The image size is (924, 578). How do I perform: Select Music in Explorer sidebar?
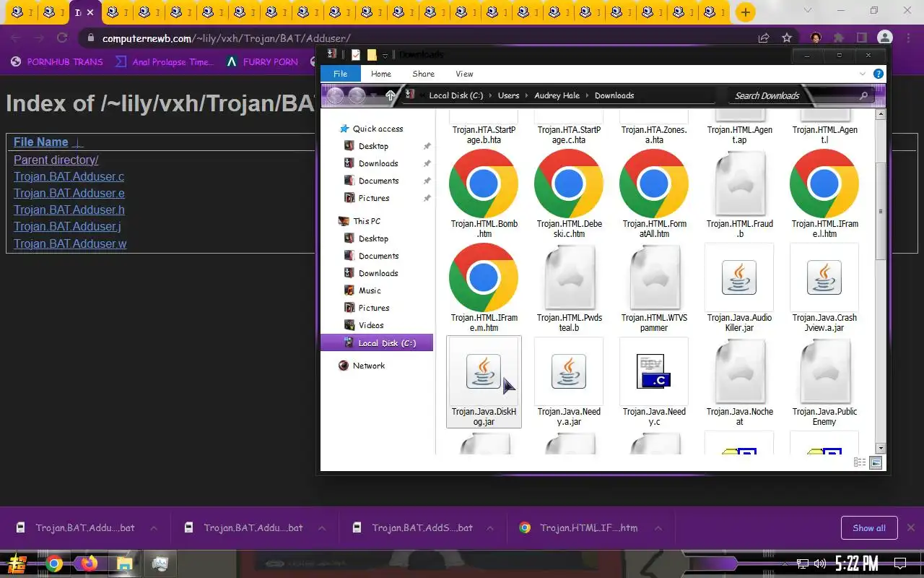point(370,290)
